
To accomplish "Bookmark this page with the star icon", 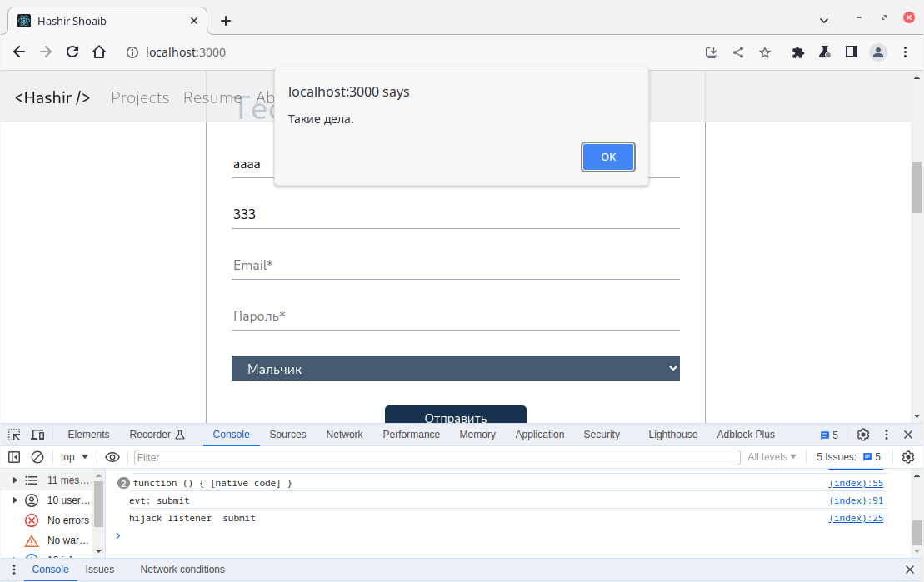I will pyautogui.click(x=765, y=52).
